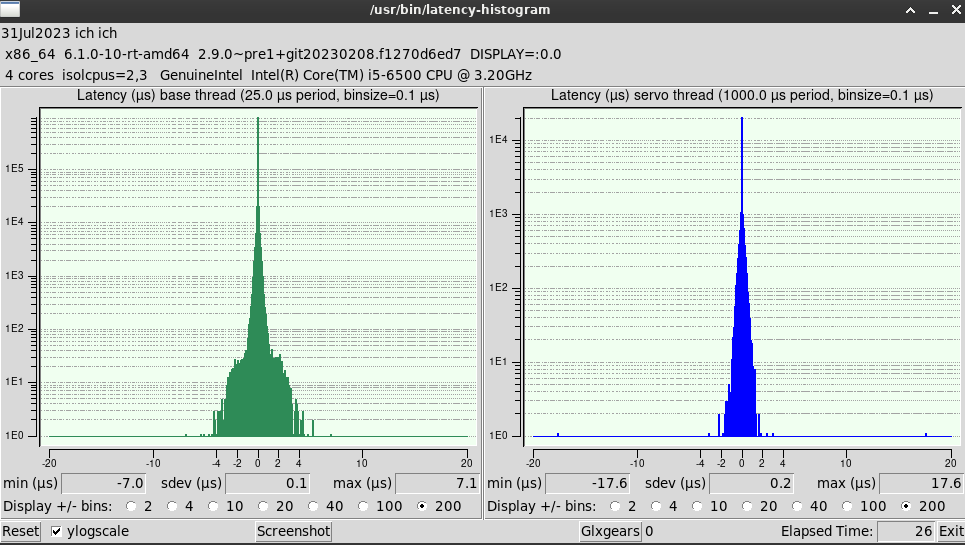Click the kernel version '6.1.0-10-rt-amd64' text
The image size is (965, 545).
pyautogui.click(x=126, y=54)
